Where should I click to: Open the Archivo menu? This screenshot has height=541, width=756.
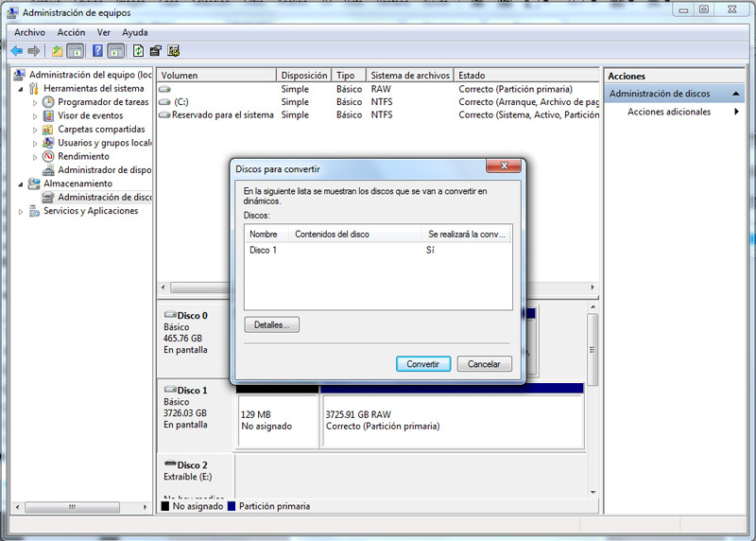click(x=29, y=32)
